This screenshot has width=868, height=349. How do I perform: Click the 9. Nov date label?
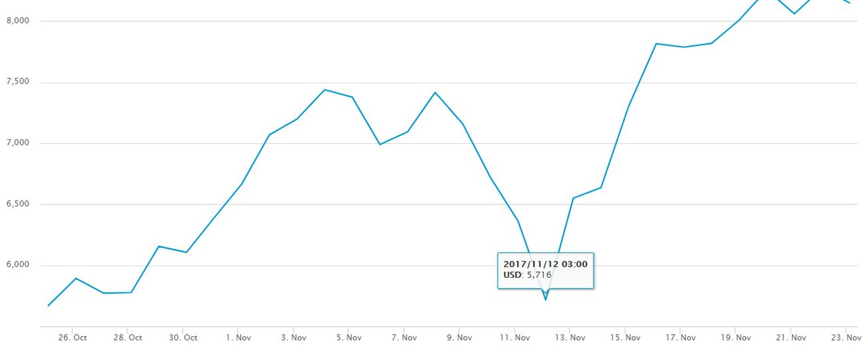coord(459,337)
